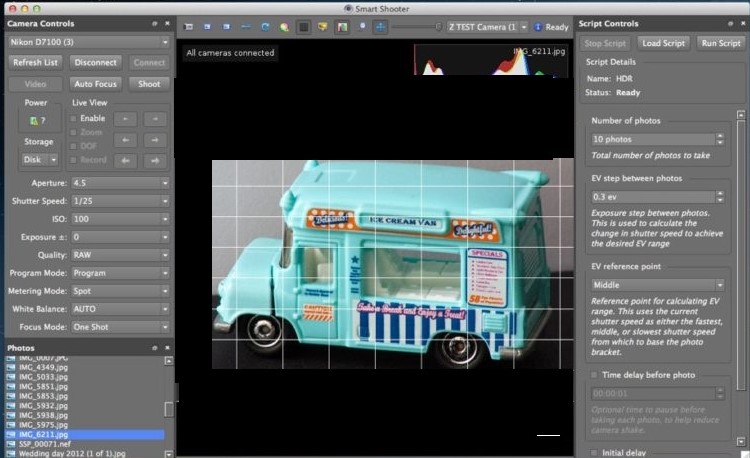Click the Load Script button
The height and width of the screenshot is (458, 750).
click(x=663, y=43)
